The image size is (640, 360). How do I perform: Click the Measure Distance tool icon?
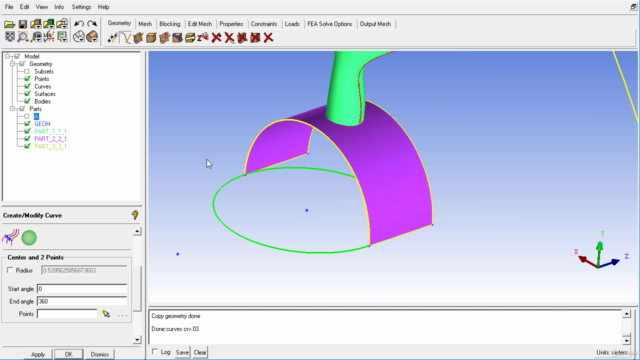tap(36, 37)
